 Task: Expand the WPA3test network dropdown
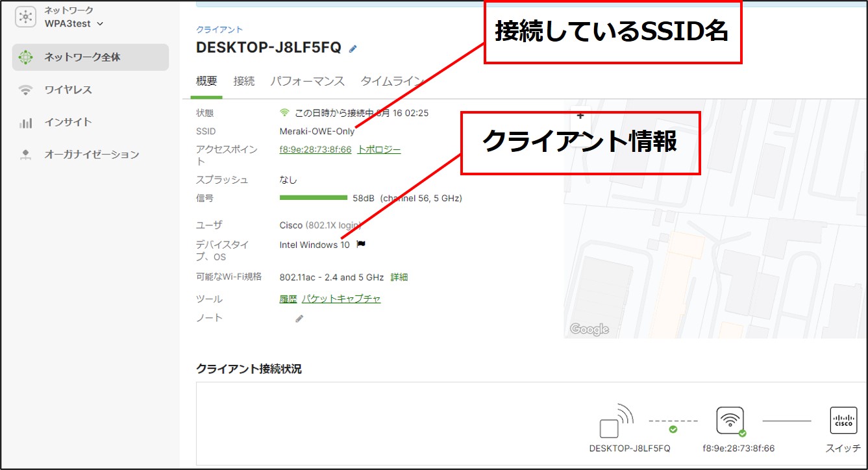(x=73, y=24)
